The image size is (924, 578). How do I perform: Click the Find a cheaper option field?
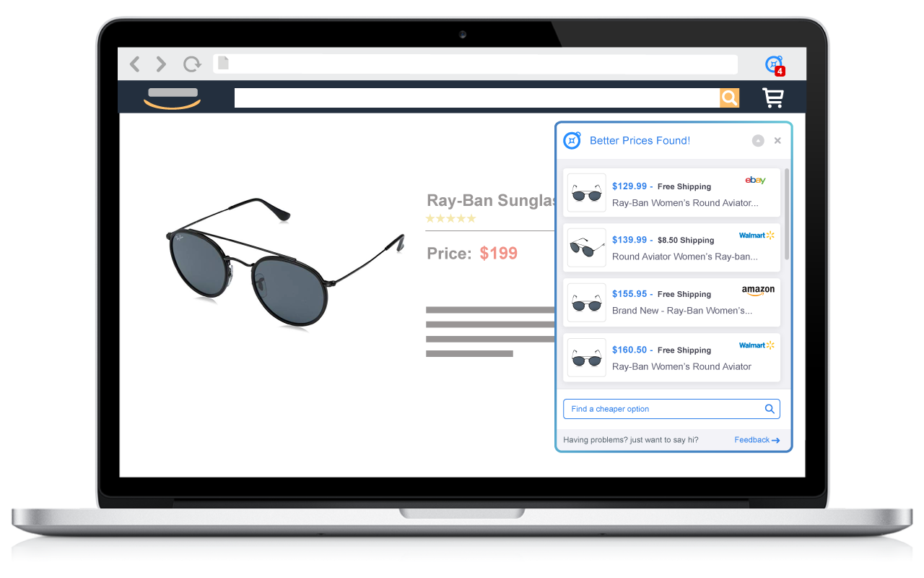pos(671,409)
